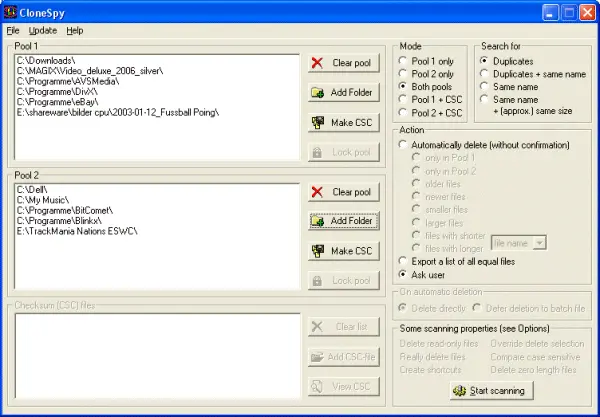Click Make CSC icon in Pool 2
Screen dimensions: 600x417
coord(318,251)
